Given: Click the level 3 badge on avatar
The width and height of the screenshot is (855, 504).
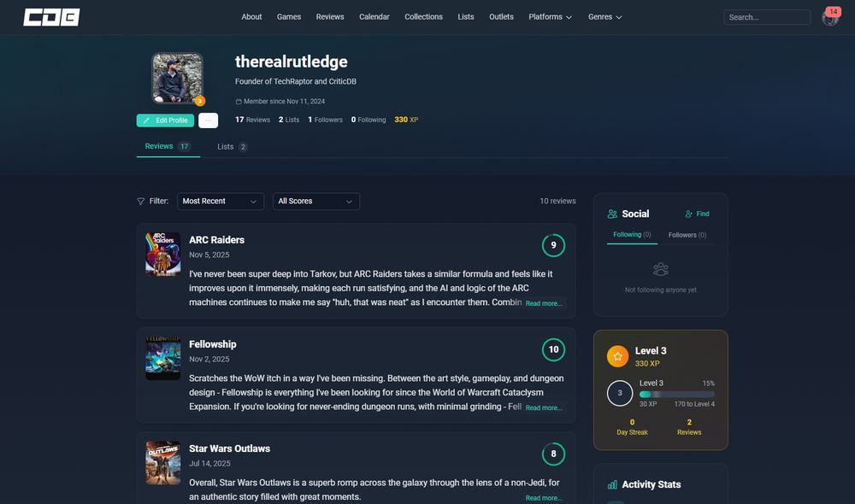Looking at the screenshot, I should point(200,101).
